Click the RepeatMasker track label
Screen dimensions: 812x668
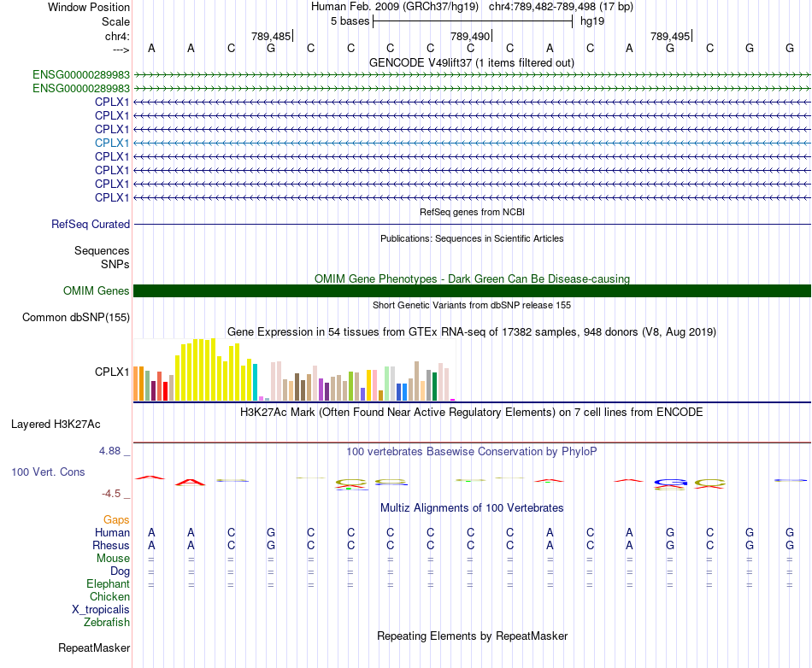click(94, 647)
